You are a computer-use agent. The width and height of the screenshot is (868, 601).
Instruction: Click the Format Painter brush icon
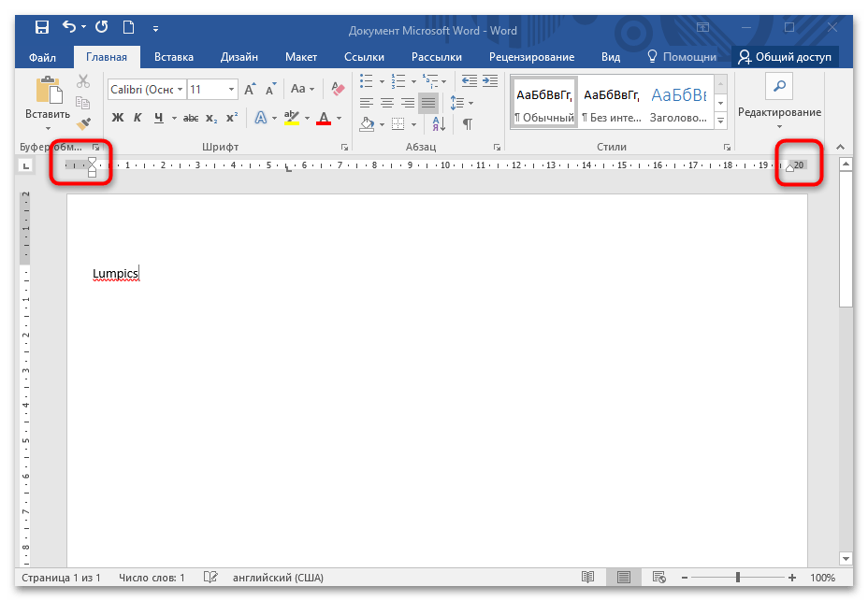click(x=83, y=122)
